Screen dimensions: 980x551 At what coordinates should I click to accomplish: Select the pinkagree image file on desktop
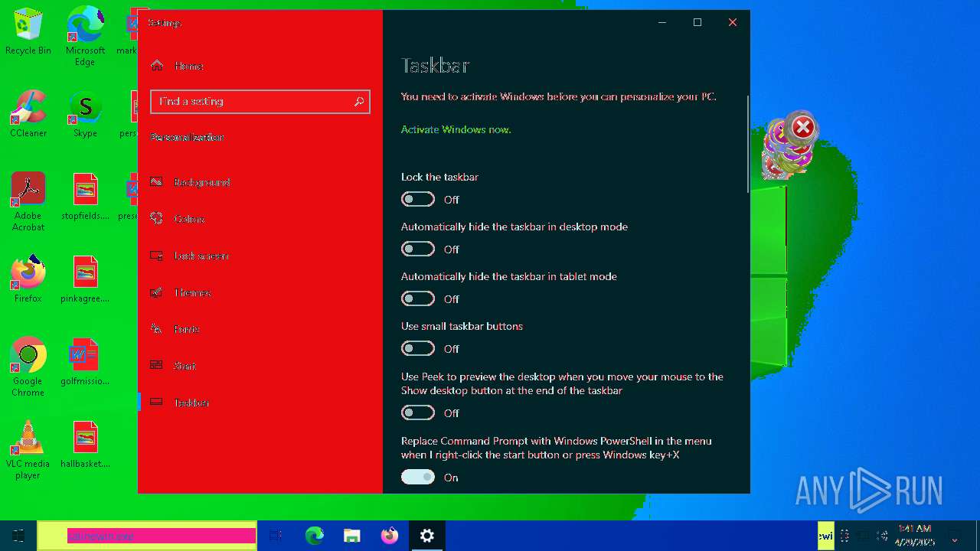[85, 279]
